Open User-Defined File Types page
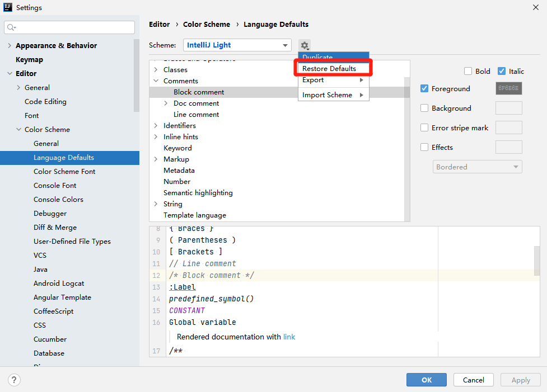547x392 pixels. (x=72, y=241)
